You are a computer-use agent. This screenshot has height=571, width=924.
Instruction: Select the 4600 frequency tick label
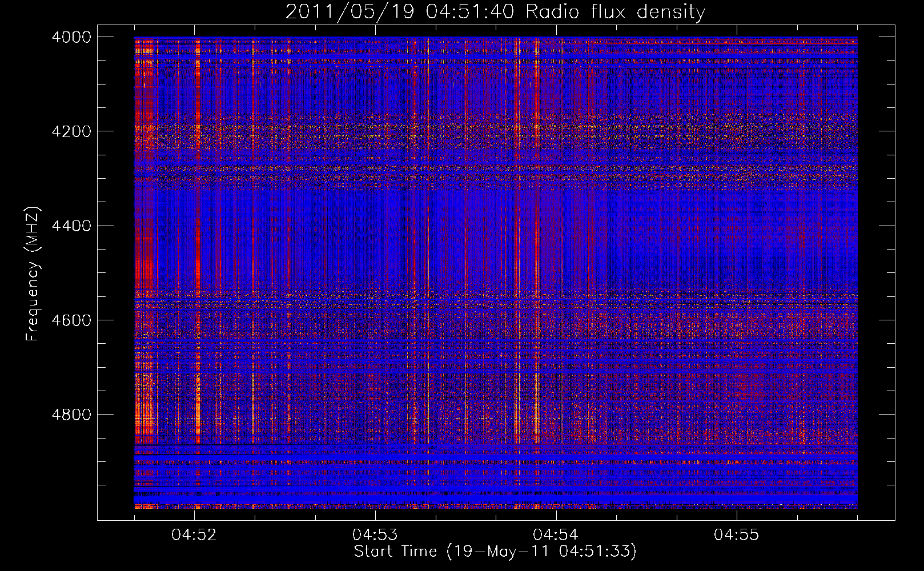pyautogui.click(x=71, y=320)
